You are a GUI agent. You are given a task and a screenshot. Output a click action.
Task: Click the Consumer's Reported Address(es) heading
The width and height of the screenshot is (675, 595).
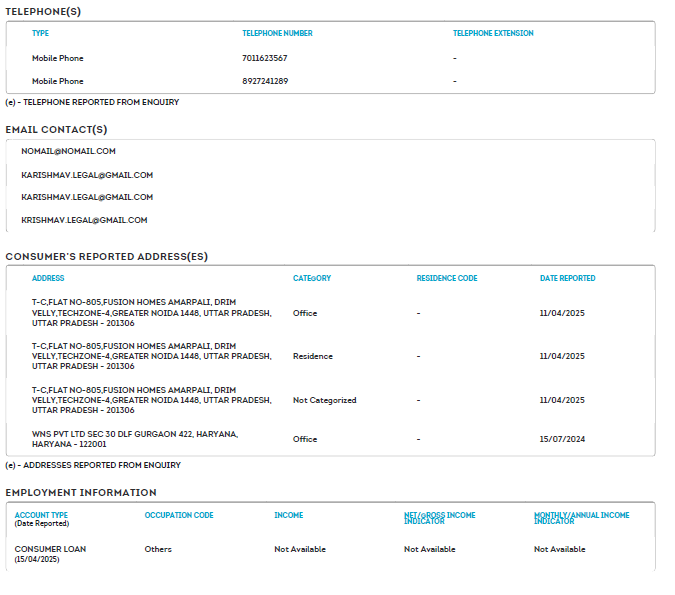point(106,256)
